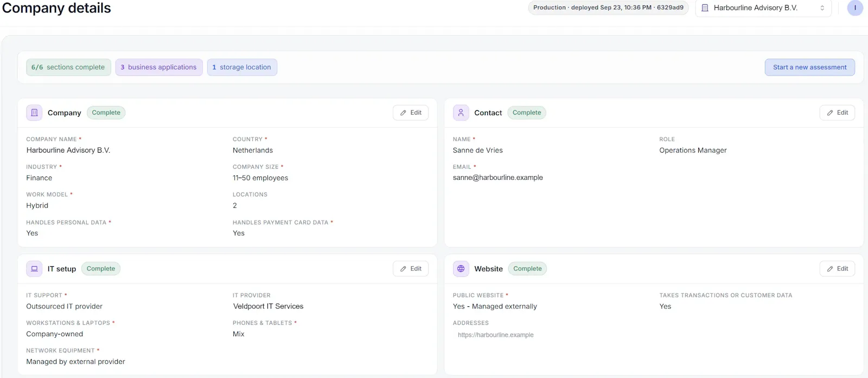Select 'Managed by external provider' network value
The height and width of the screenshot is (378, 868).
click(x=76, y=362)
